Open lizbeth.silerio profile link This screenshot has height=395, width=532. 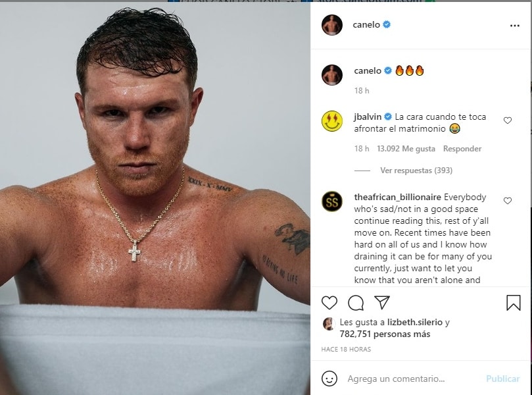click(414, 322)
